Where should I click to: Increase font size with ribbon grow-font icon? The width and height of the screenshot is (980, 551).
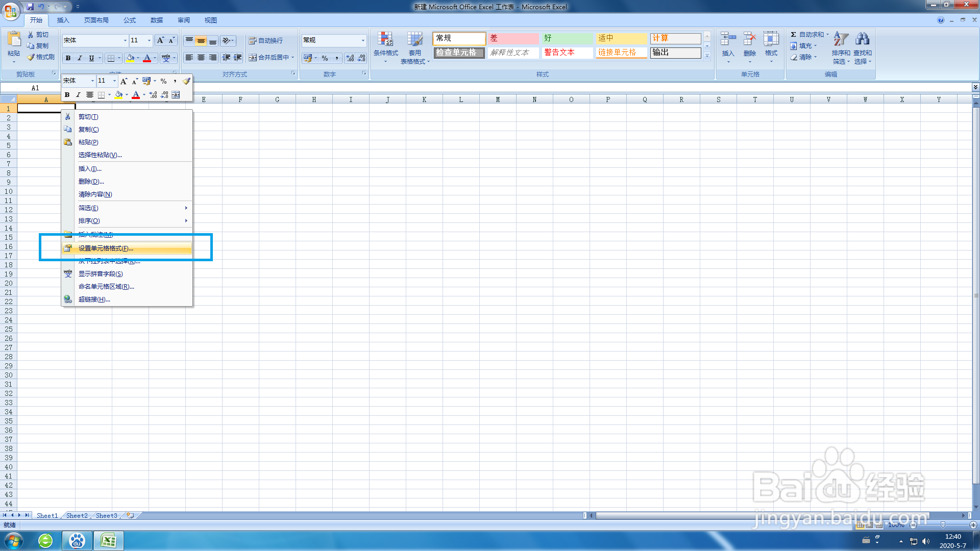pos(160,40)
